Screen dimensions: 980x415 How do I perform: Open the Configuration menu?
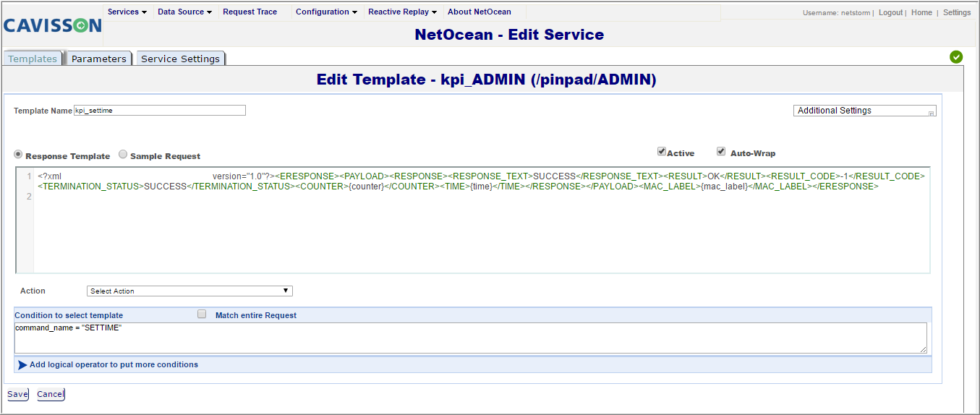(326, 12)
